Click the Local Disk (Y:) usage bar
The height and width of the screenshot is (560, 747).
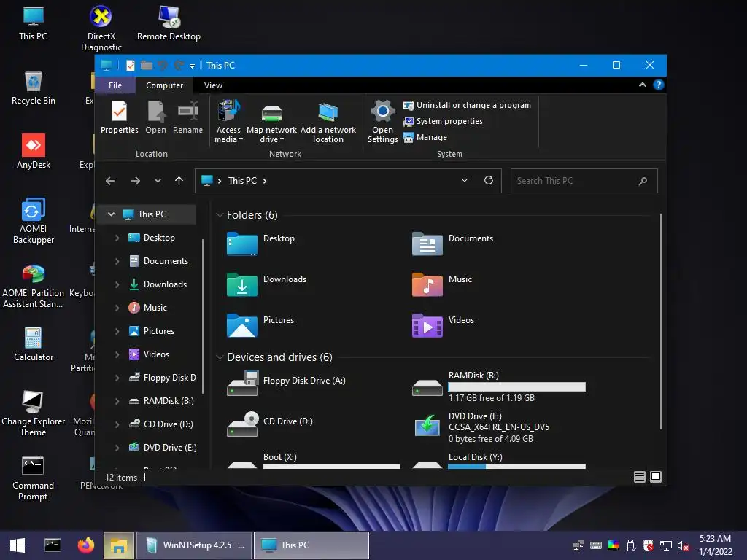coord(517,467)
